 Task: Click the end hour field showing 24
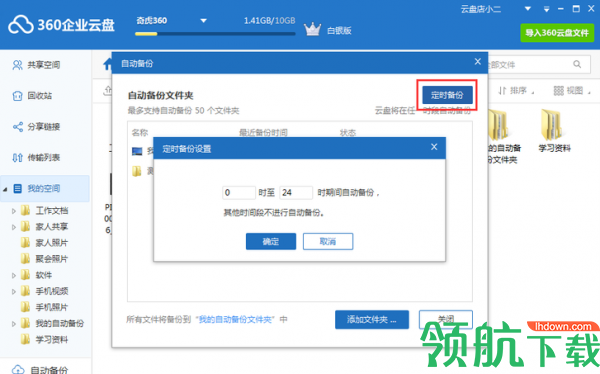(296, 193)
